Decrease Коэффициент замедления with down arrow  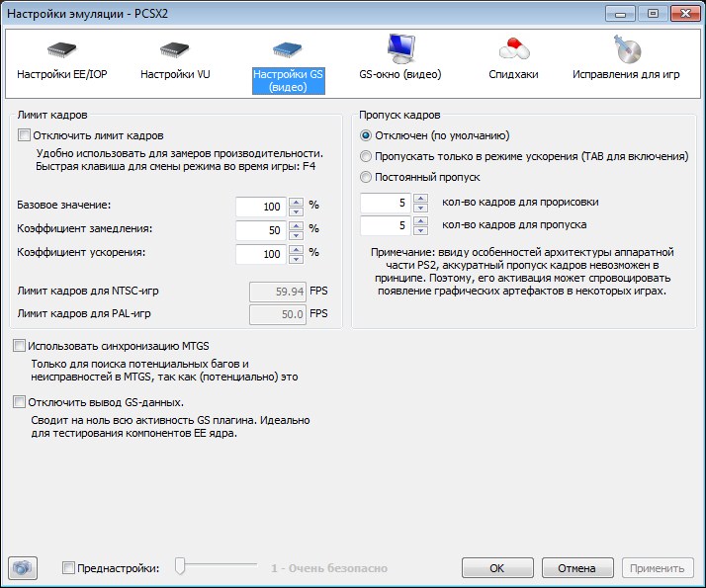tap(296, 235)
